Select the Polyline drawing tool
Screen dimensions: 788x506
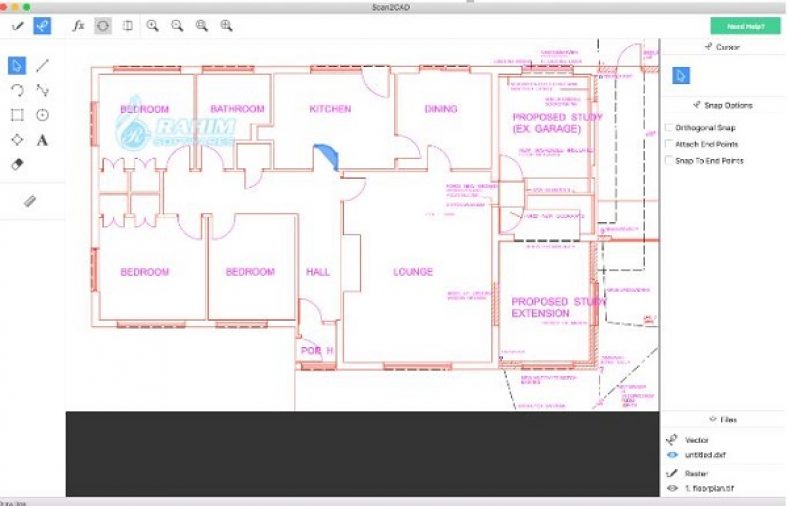point(43,90)
